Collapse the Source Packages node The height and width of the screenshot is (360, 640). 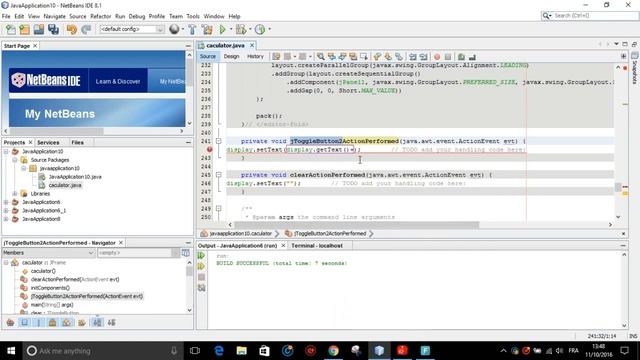pyautogui.click(x=15, y=160)
